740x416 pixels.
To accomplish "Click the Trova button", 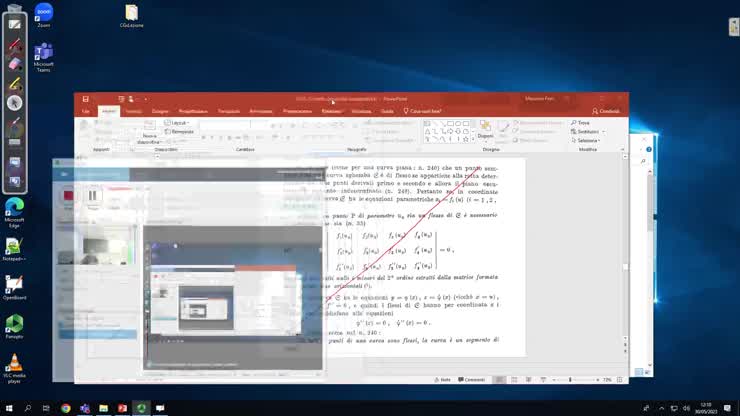I will pos(580,123).
